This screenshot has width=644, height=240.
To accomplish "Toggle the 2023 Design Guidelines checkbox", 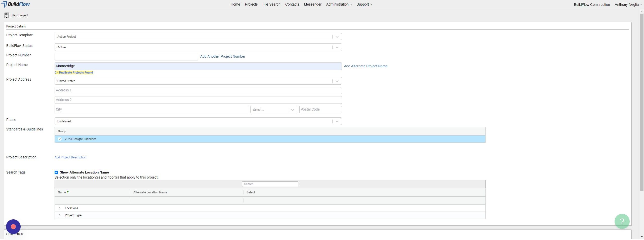I will click(60, 139).
